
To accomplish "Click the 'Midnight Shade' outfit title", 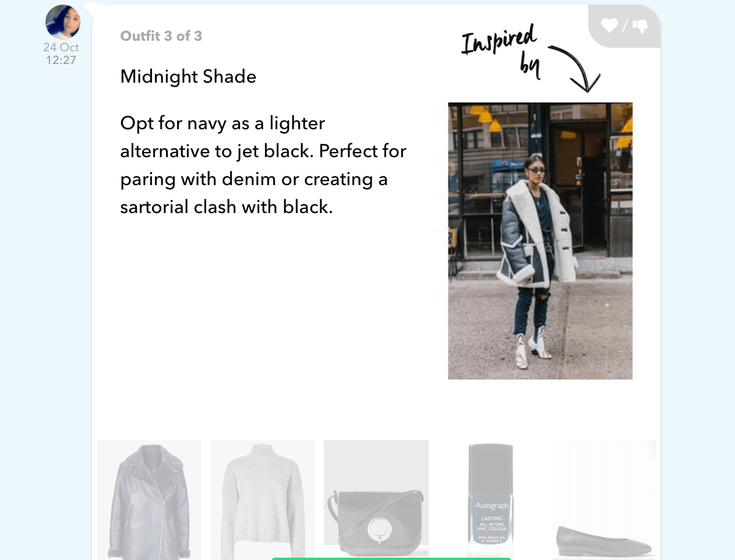I will point(188,76).
